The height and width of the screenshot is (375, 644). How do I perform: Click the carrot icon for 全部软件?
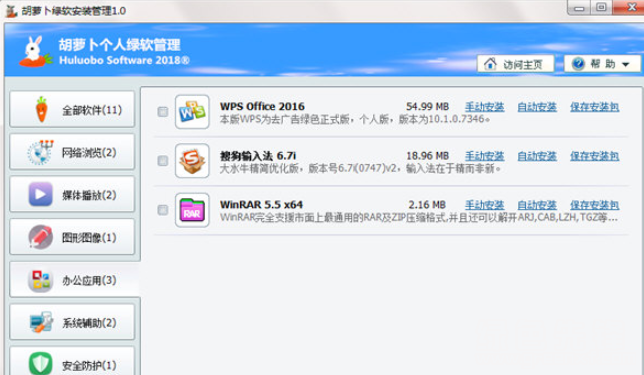(x=41, y=109)
